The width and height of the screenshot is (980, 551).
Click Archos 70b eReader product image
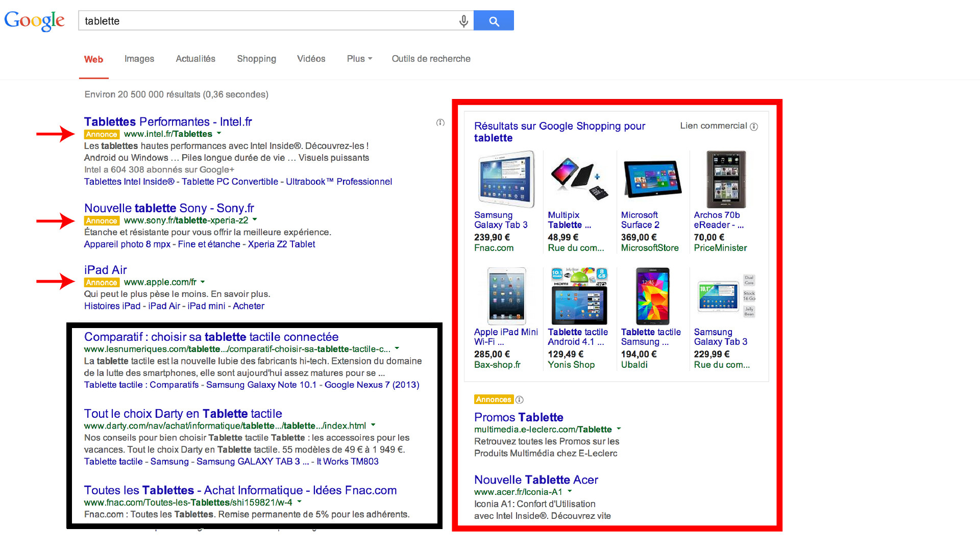click(x=726, y=179)
